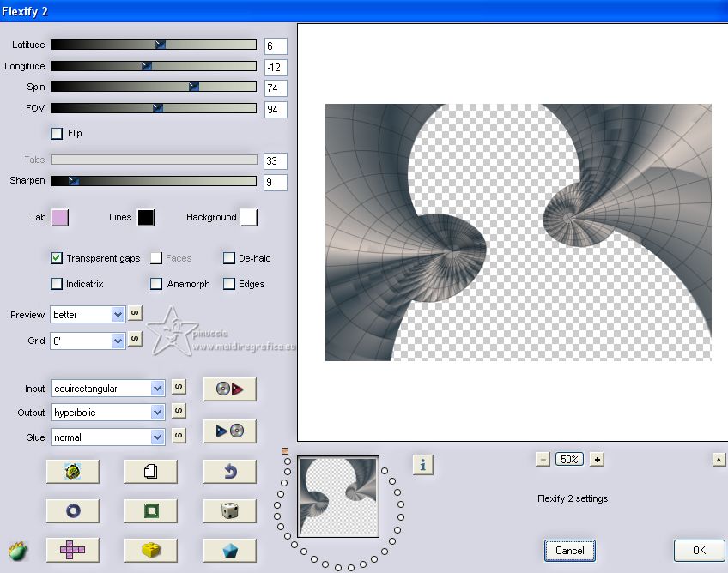Click the blue undo arrow button

[x=230, y=472]
